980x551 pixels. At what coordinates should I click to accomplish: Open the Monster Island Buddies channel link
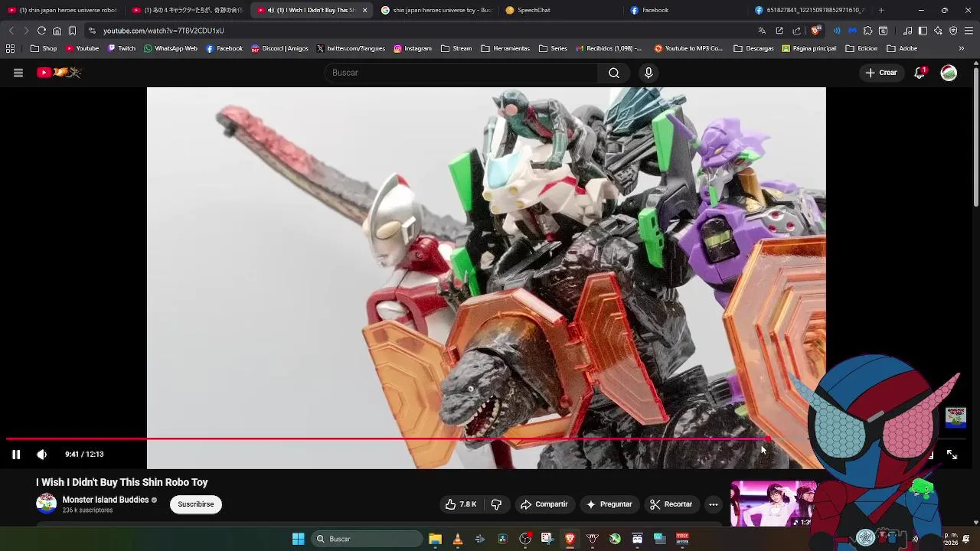(106, 500)
